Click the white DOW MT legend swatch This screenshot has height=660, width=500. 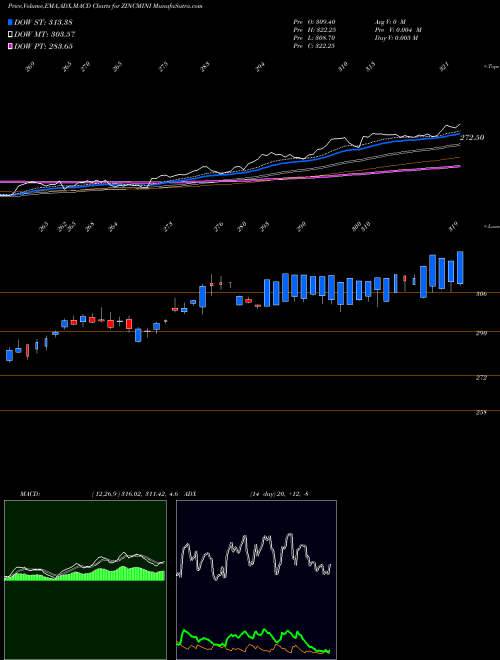(10, 34)
